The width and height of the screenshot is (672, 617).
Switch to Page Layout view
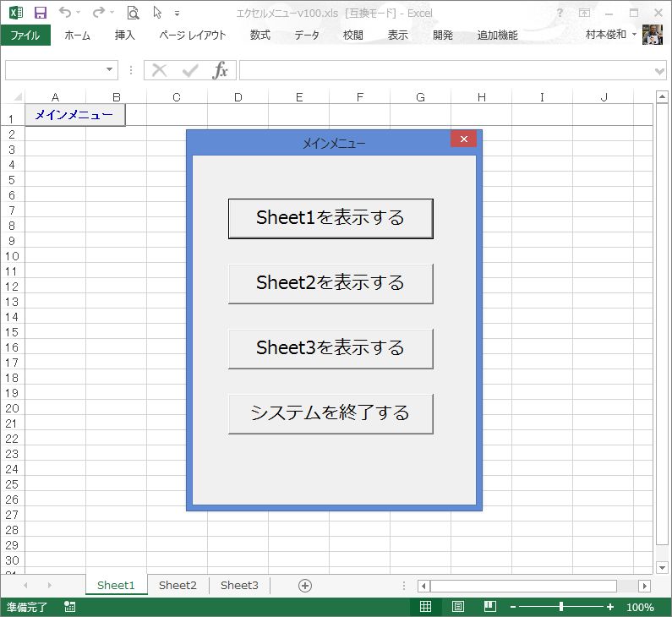[x=457, y=607]
